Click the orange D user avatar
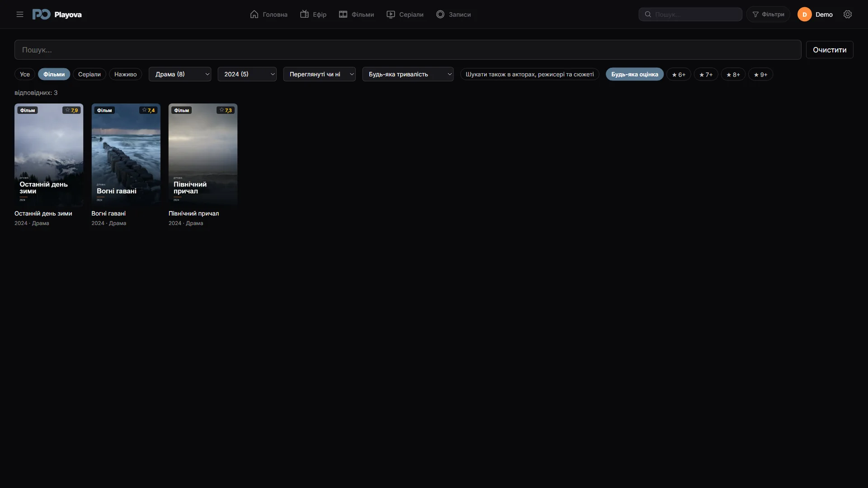This screenshot has height=488, width=868. tap(805, 14)
